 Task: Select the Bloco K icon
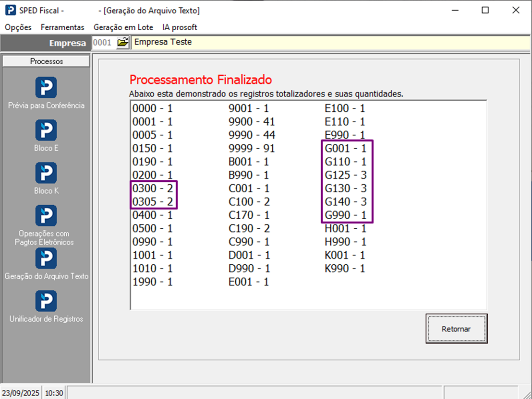click(x=46, y=173)
